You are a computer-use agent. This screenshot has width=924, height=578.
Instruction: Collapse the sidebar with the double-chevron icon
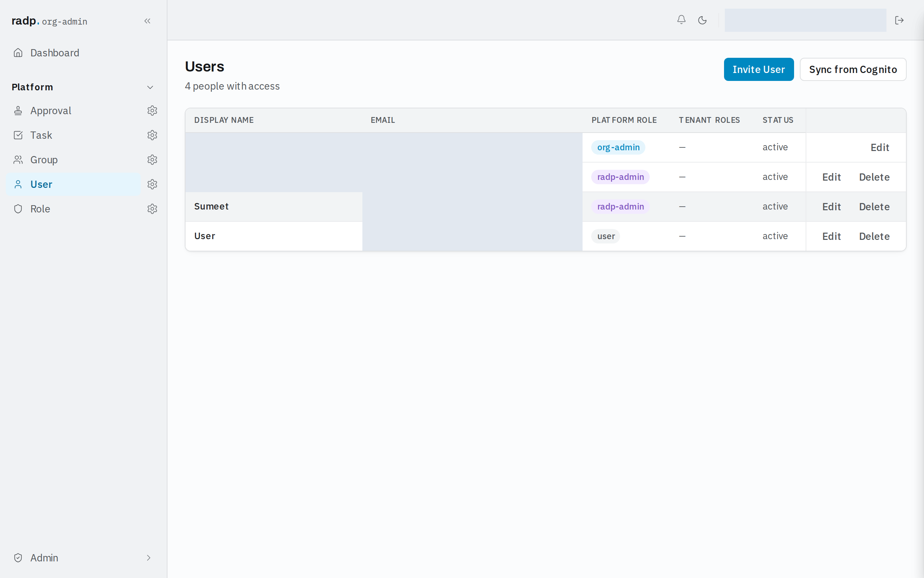[x=147, y=21]
